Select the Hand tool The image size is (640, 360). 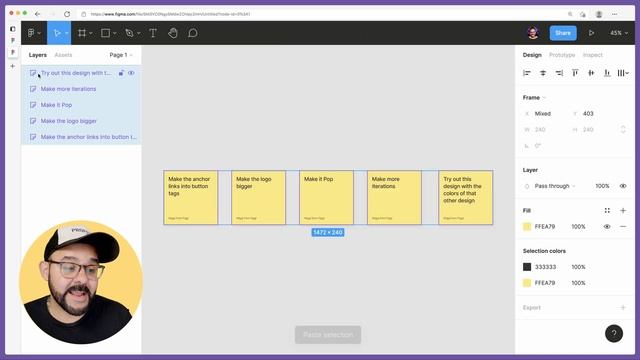(x=173, y=33)
